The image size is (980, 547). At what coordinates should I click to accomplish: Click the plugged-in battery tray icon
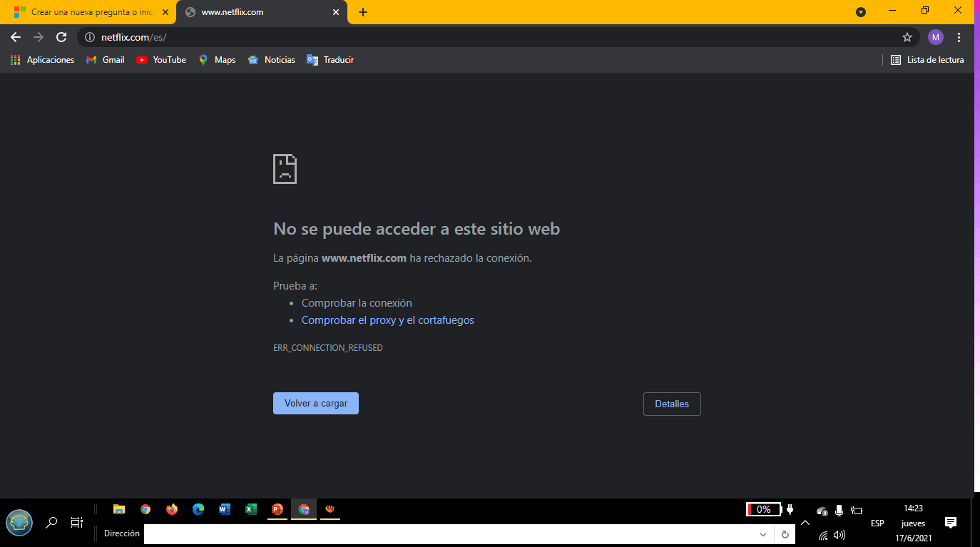pos(857,511)
